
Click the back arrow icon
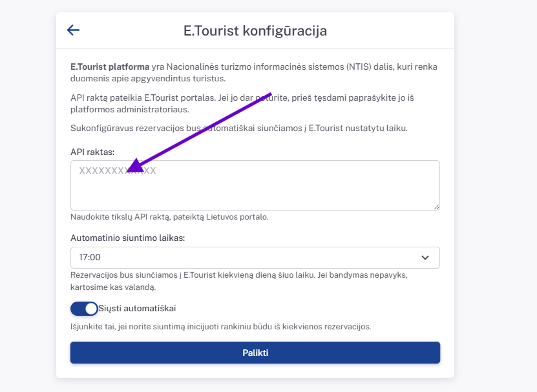pos(73,30)
